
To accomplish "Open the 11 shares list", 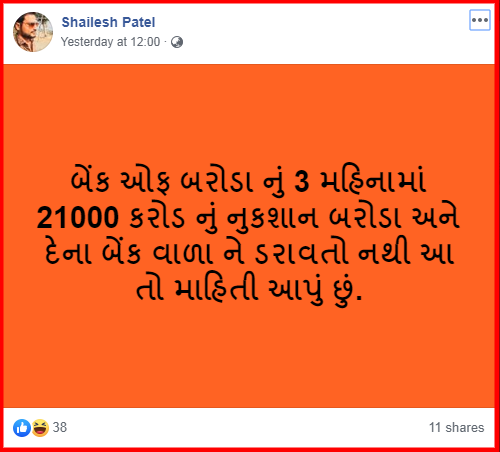I will pos(456,427).
